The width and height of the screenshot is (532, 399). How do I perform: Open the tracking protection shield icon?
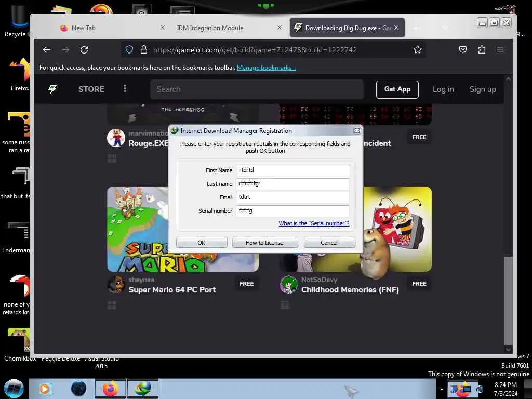(129, 49)
